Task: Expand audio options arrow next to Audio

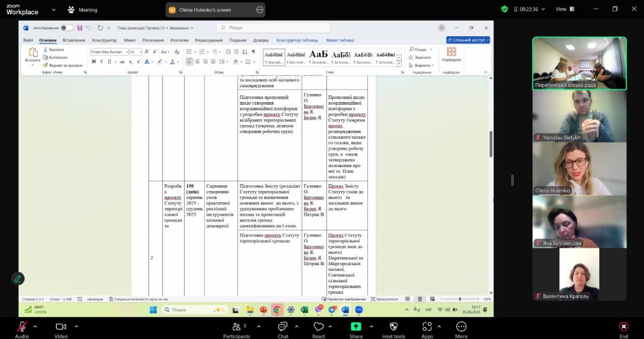Action: 35,326
